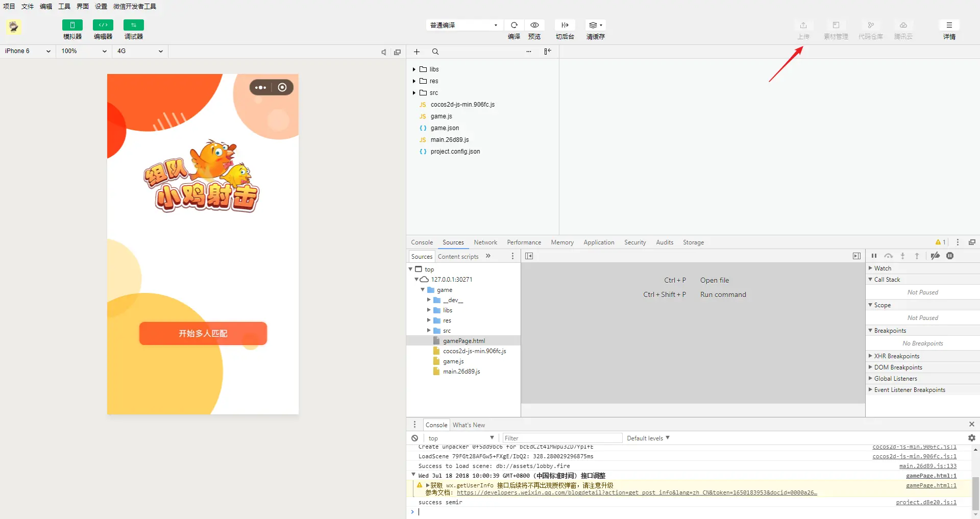This screenshot has width=980, height=519.
Task: Click the mute speaker icon in simulator bar
Action: click(x=384, y=52)
